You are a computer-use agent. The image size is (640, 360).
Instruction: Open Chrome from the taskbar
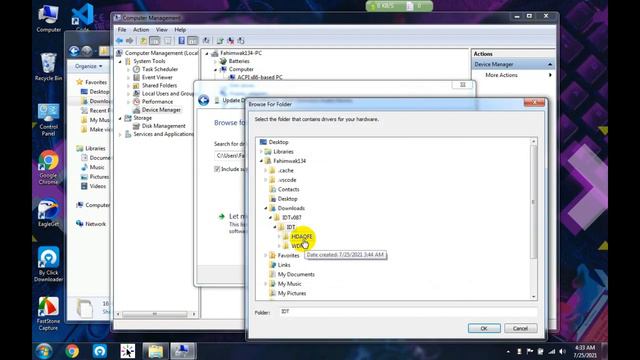click(x=72, y=351)
